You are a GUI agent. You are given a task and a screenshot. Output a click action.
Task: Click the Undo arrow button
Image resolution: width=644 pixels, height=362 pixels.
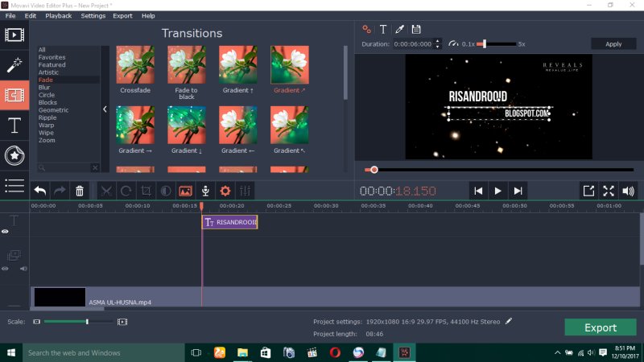tap(39, 191)
